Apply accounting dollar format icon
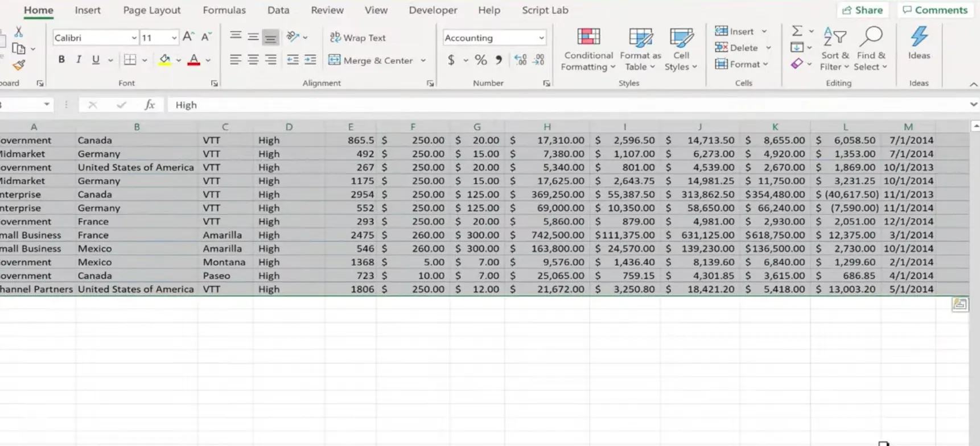The image size is (980, 446). [451, 60]
